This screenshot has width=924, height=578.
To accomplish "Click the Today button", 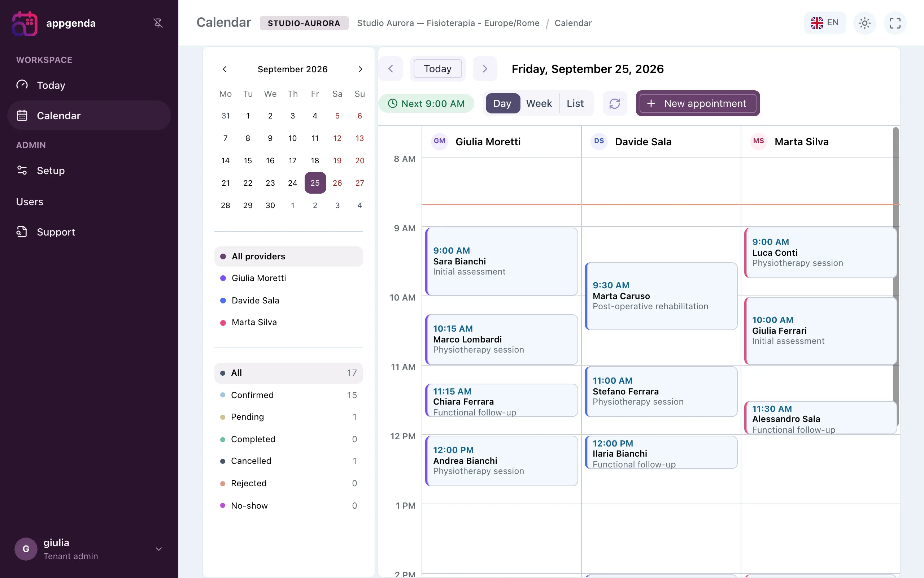I will [437, 69].
